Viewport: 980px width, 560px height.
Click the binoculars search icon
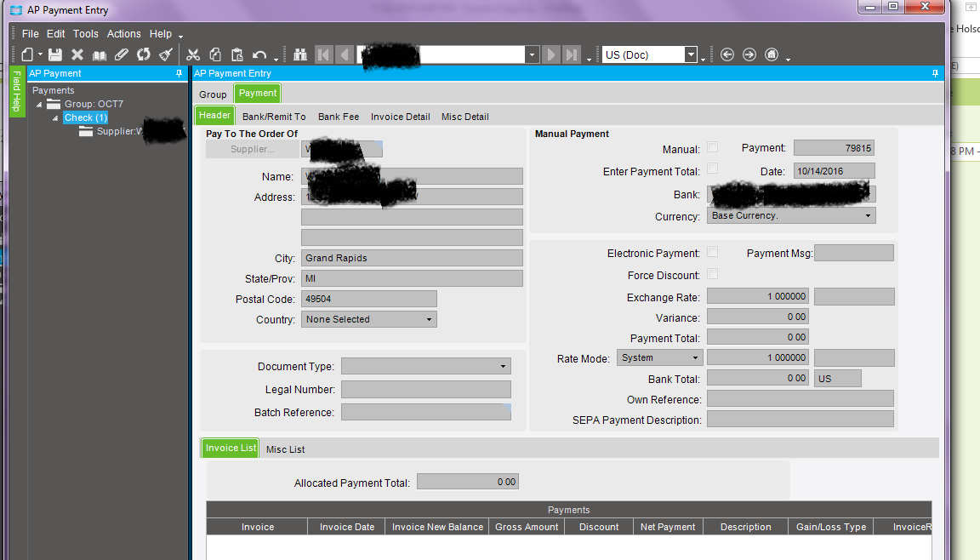300,55
